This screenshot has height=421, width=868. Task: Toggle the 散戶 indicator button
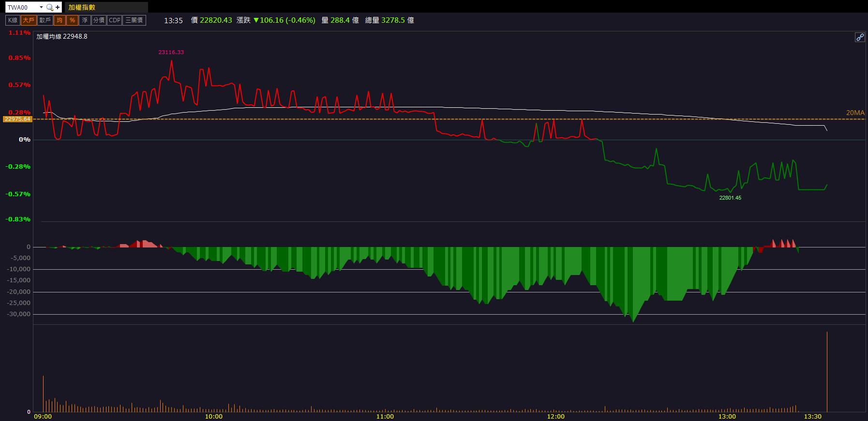pyautogui.click(x=45, y=20)
